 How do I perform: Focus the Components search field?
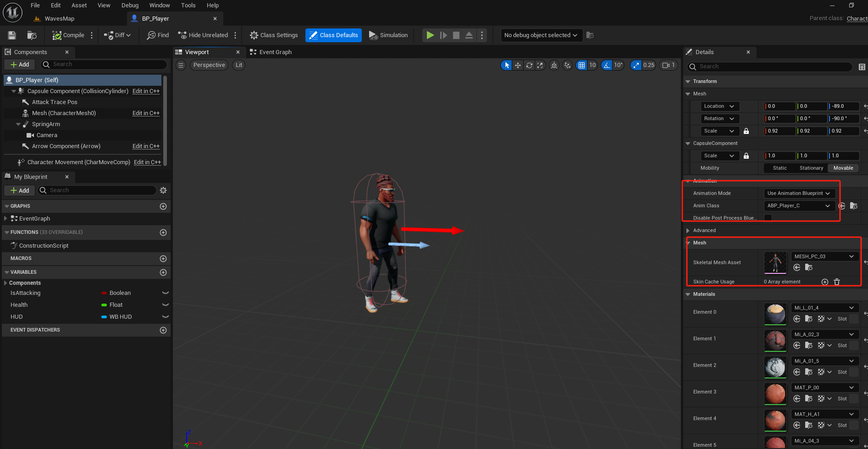pos(105,65)
